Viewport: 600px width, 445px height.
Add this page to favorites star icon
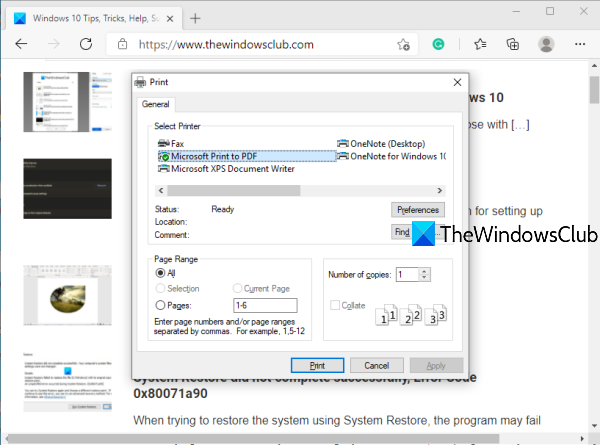coord(403,44)
